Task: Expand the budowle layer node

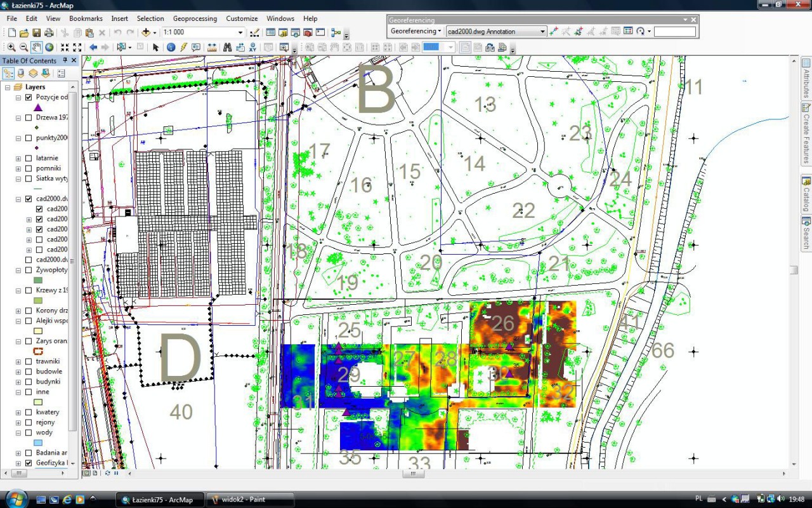Action: (x=18, y=371)
